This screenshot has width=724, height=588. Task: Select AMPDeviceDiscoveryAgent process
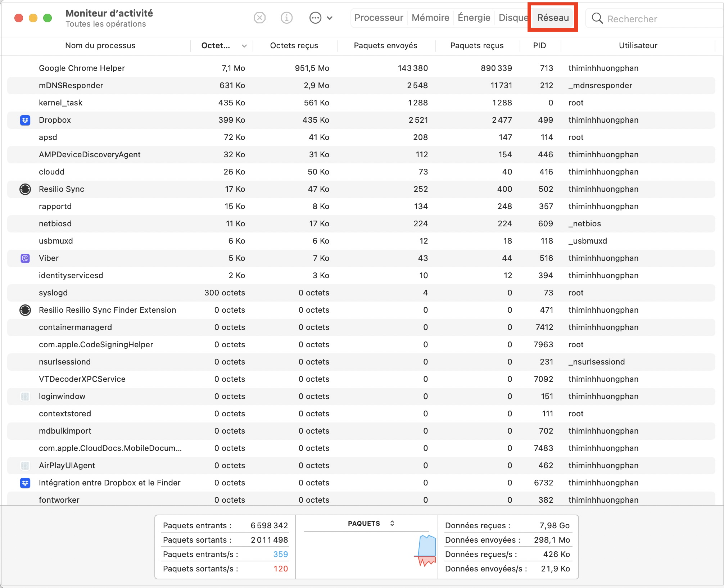361,155
